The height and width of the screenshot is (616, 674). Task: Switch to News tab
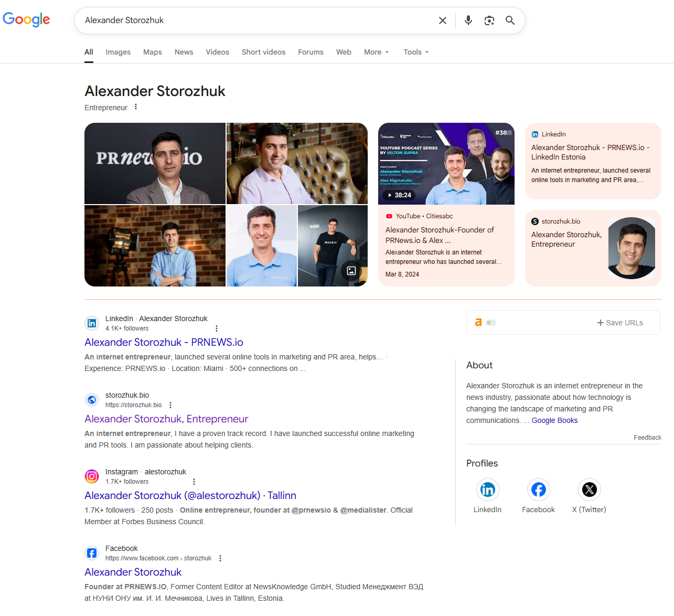184,52
